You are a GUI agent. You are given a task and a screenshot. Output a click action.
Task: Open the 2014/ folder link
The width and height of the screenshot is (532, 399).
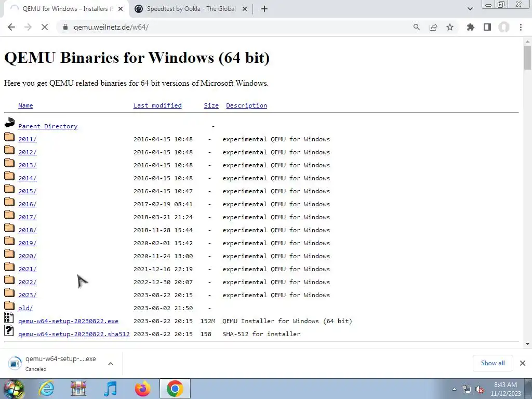click(28, 178)
